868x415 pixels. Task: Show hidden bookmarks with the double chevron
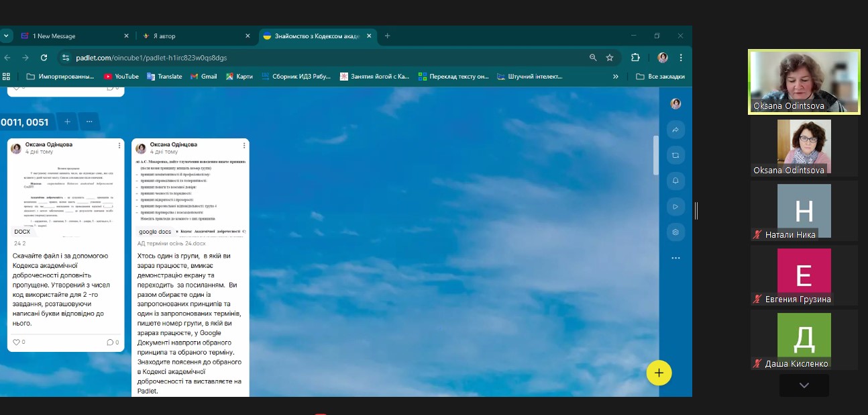click(616, 77)
